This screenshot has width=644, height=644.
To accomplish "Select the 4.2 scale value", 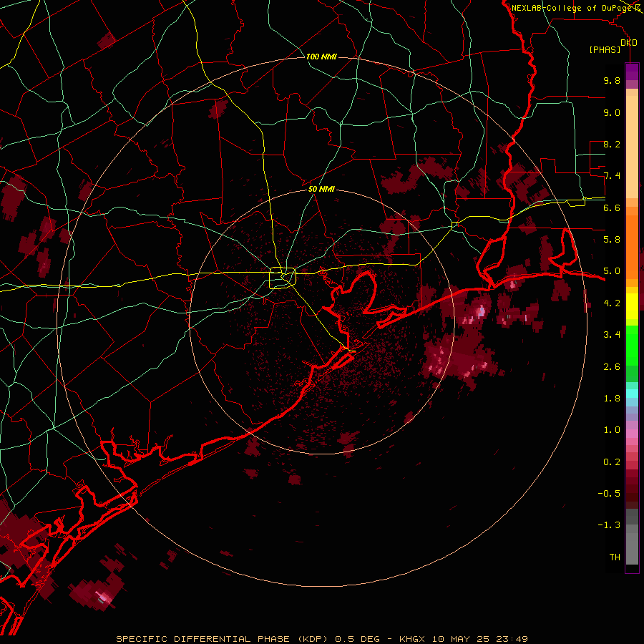I will click(x=612, y=303).
